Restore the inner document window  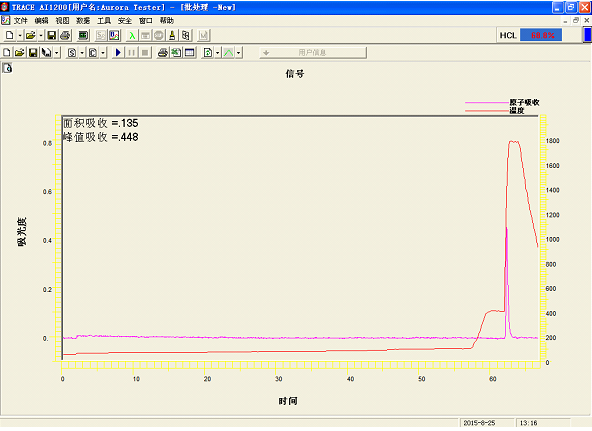[x=576, y=20]
